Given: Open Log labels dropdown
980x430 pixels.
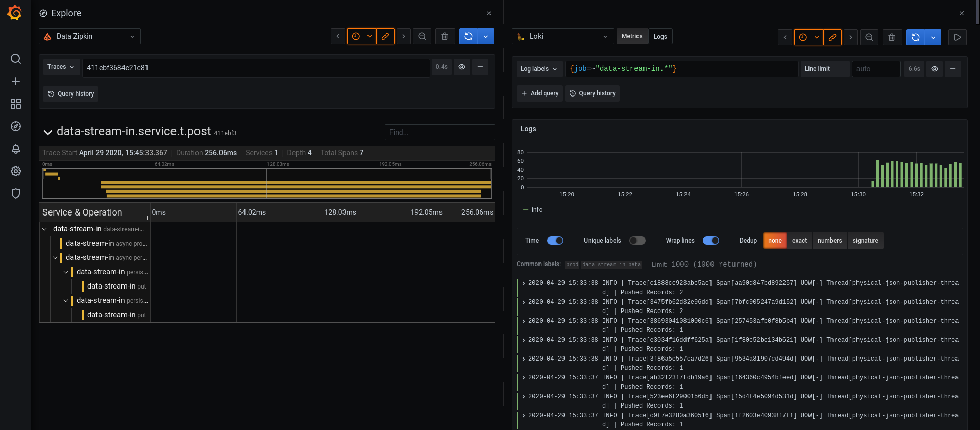Looking at the screenshot, I should pyautogui.click(x=539, y=69).
